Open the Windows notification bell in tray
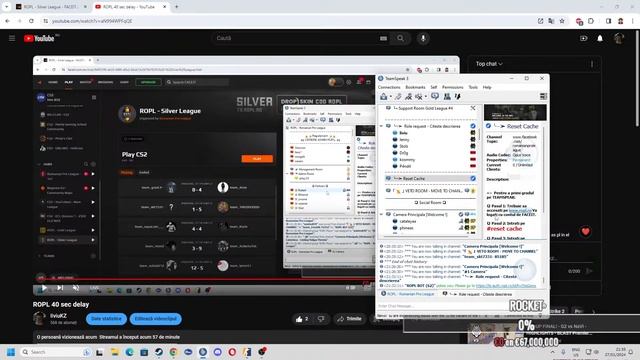Viewport: 640px width, 360px height. 631,352
